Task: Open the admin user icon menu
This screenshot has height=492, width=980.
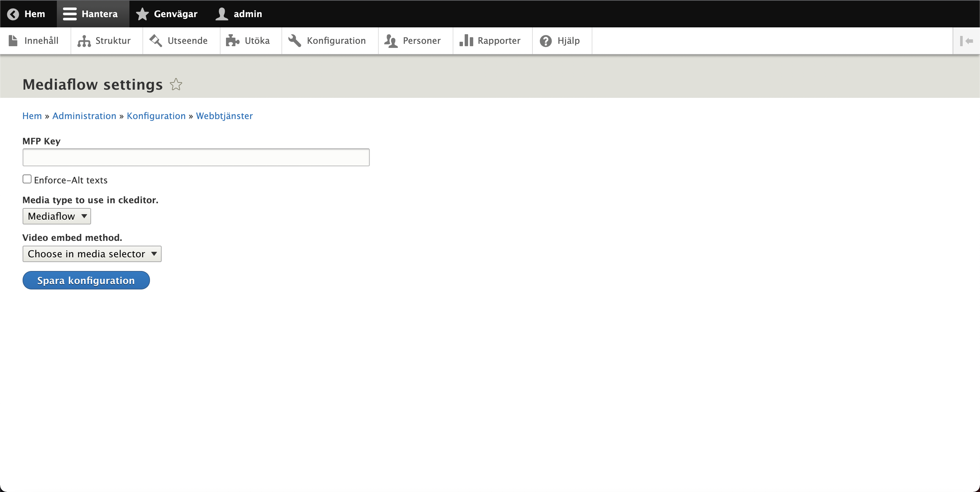Action: click(222, 14)
